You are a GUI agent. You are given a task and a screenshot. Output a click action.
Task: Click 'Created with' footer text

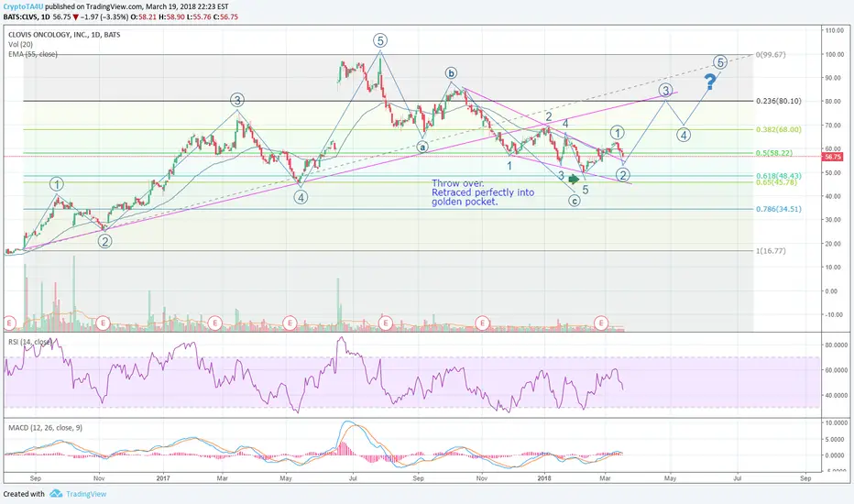[x=24, y=494]
